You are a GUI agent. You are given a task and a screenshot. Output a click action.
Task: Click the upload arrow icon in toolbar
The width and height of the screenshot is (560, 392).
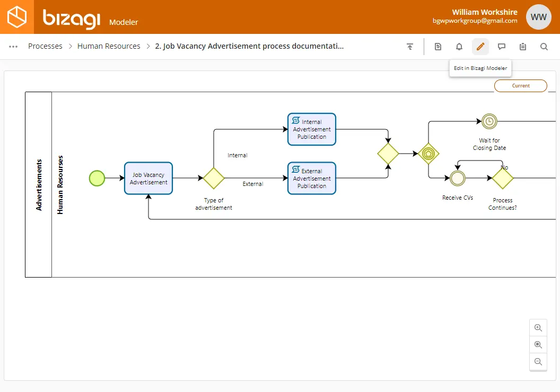tap(409, 47)
